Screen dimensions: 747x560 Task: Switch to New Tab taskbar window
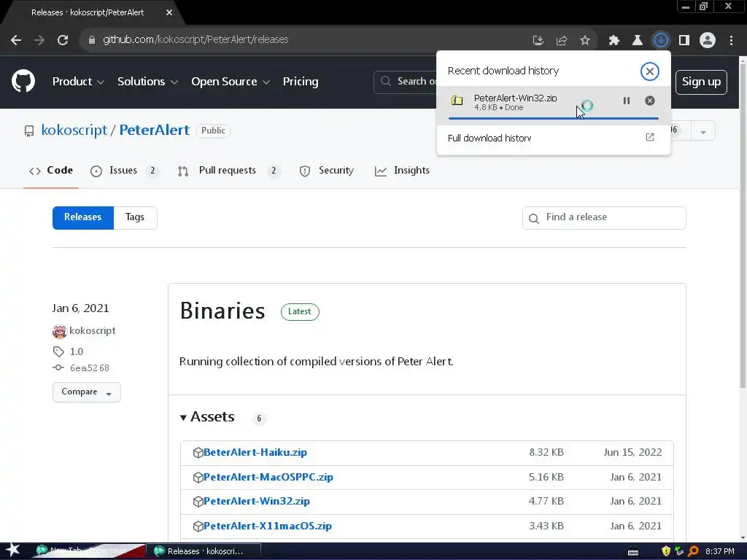89,551
